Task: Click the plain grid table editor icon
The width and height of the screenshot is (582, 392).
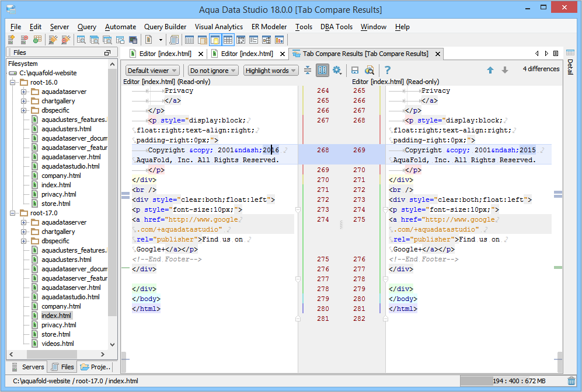Action: tap(189, 40)
